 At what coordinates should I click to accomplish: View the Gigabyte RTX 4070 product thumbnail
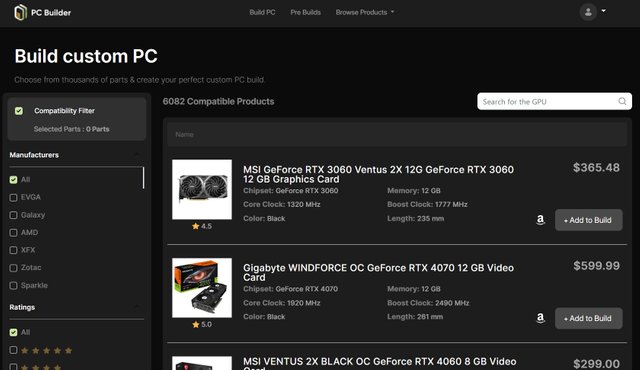[202, 288]
